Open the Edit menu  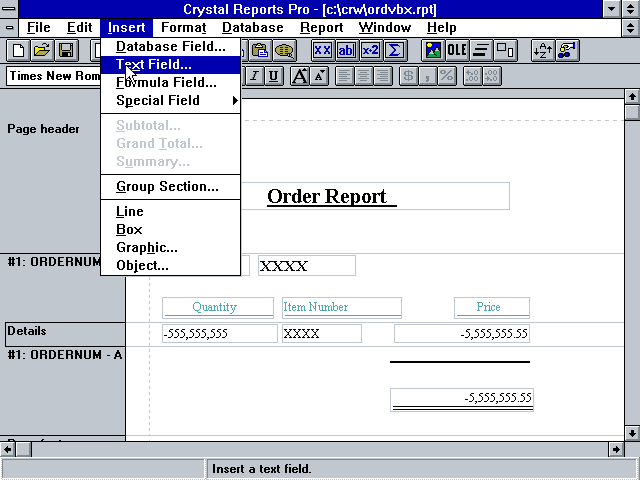[80, 28]
